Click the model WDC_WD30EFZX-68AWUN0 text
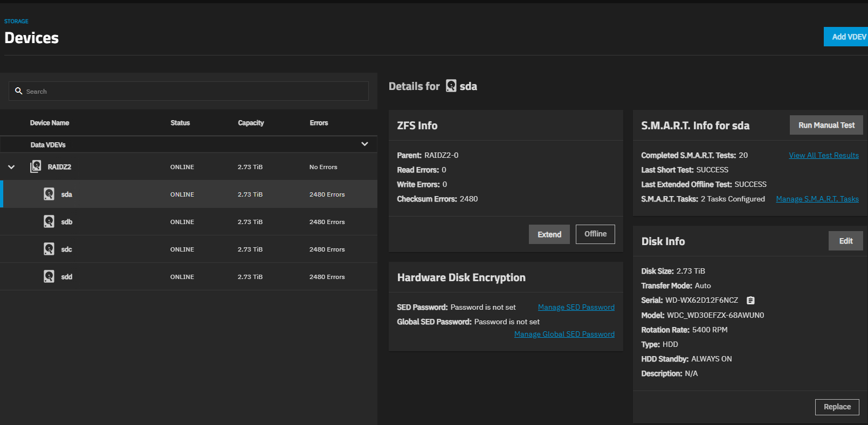Viewport: 868px width, 425px height. click(x=715, y=315)
